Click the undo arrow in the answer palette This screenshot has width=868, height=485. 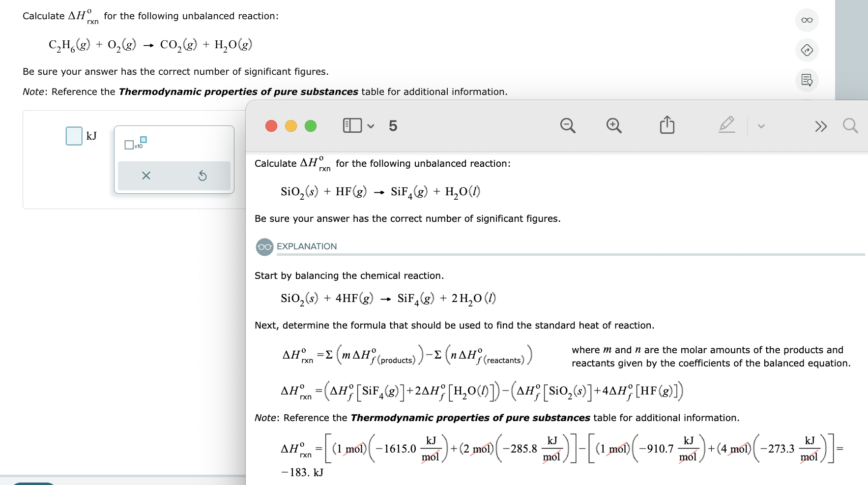point(203,176)
